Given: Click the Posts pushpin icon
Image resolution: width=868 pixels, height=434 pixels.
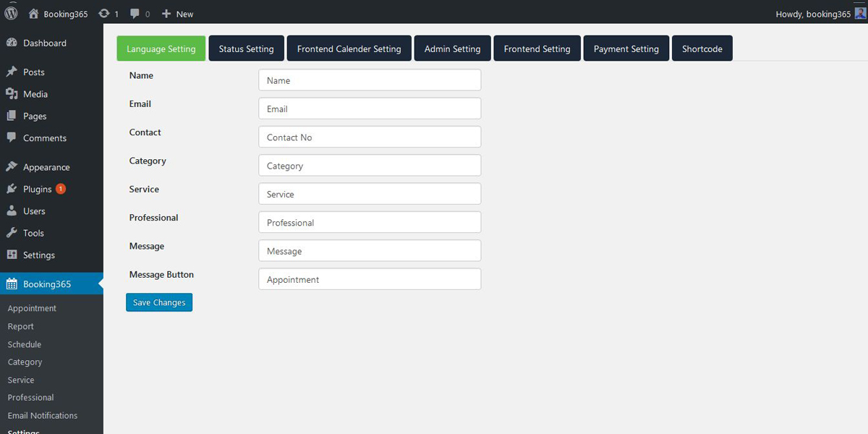Looking at the screenshot, I should [x=12, y=72].
